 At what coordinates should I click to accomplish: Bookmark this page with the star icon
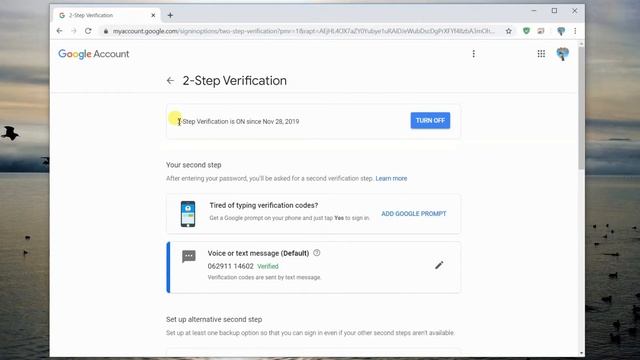[x=509, y=31]
